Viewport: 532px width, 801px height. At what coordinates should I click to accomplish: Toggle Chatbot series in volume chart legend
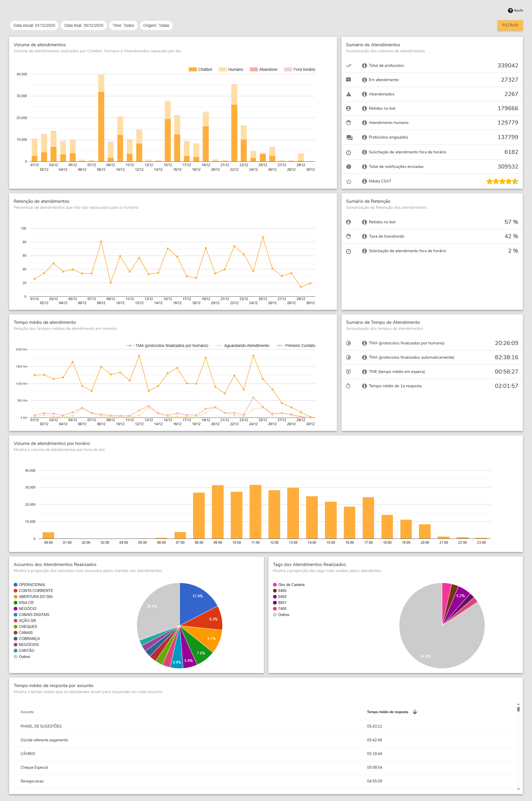click(200, 70)
